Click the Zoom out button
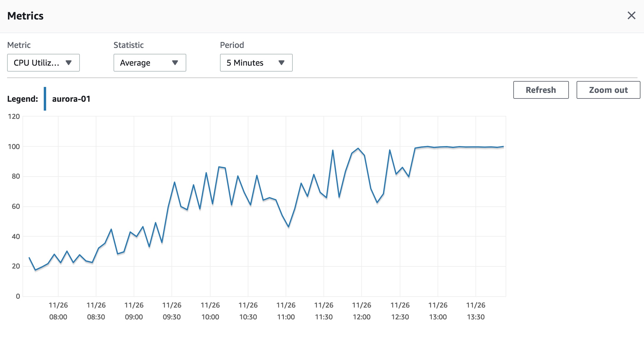The width and height of the screenshot is (644, 346). click(608, 90)
